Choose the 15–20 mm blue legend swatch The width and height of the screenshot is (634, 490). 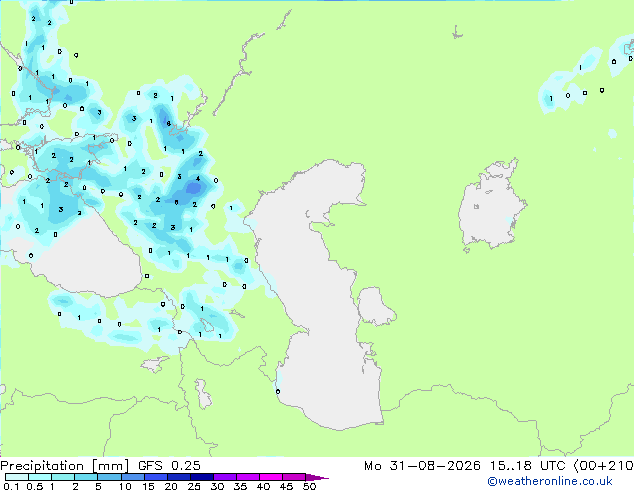[x=155, y=477]
